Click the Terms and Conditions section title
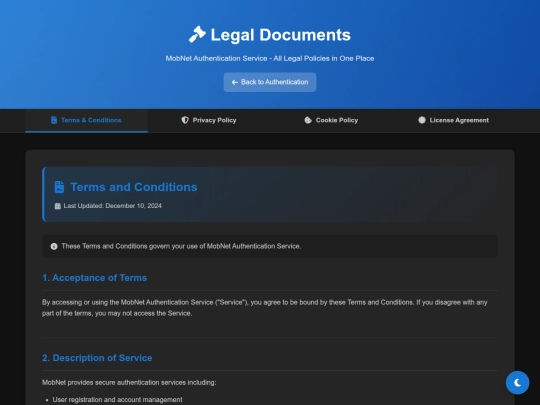Screen dimensions: 540x405 click(x=134, y=187)
